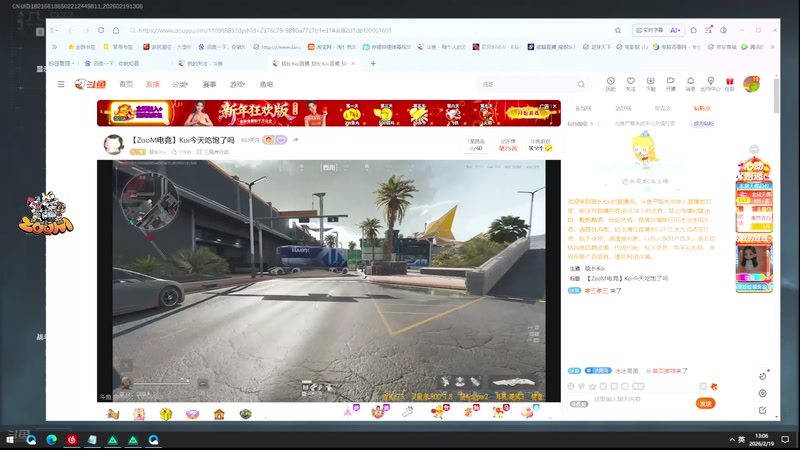Open the AI assistant button in toolbar

pos(675,30)
